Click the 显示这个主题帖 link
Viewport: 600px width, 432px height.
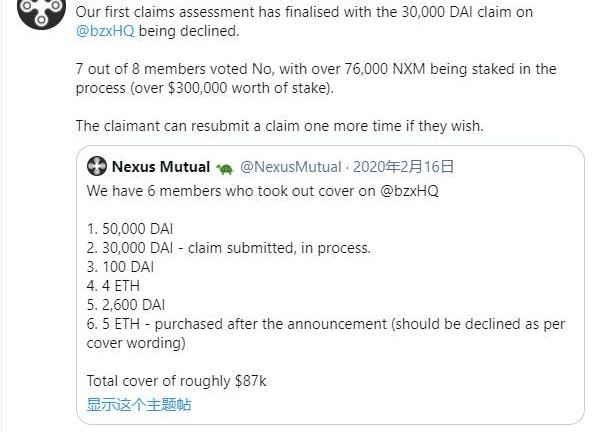[138, 404]
